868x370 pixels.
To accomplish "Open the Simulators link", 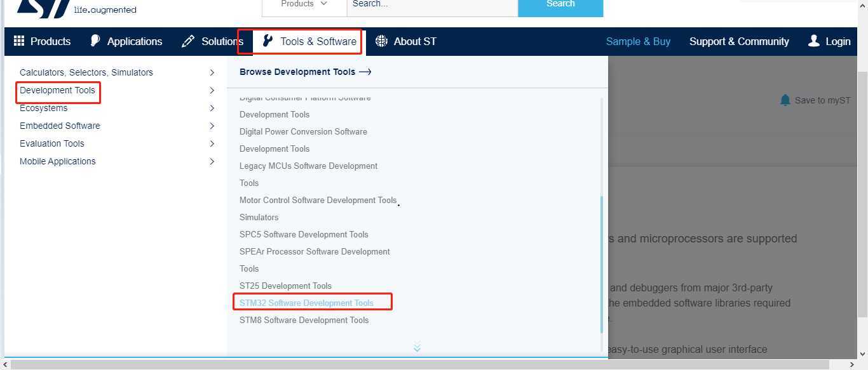I will click(259, 217).
